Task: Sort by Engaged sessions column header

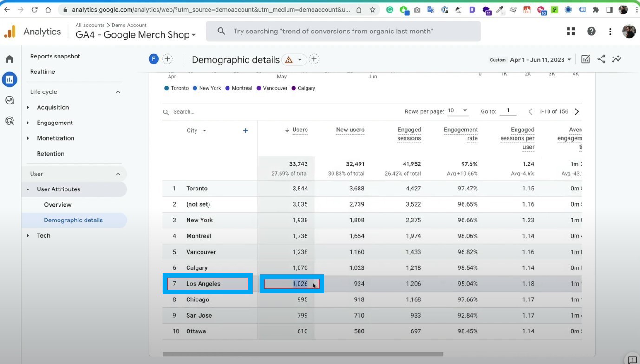Action: (409, 134)
